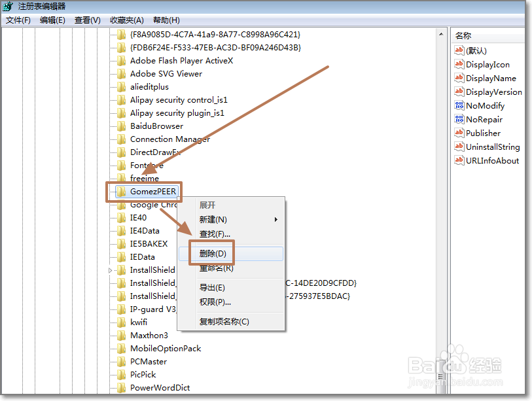
Task: Click the folder icon beside IE4Data
Action: [122, 231]
